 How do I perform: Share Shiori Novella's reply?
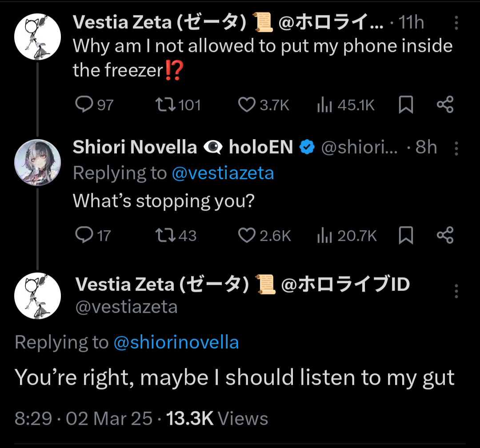pos(445,236)
